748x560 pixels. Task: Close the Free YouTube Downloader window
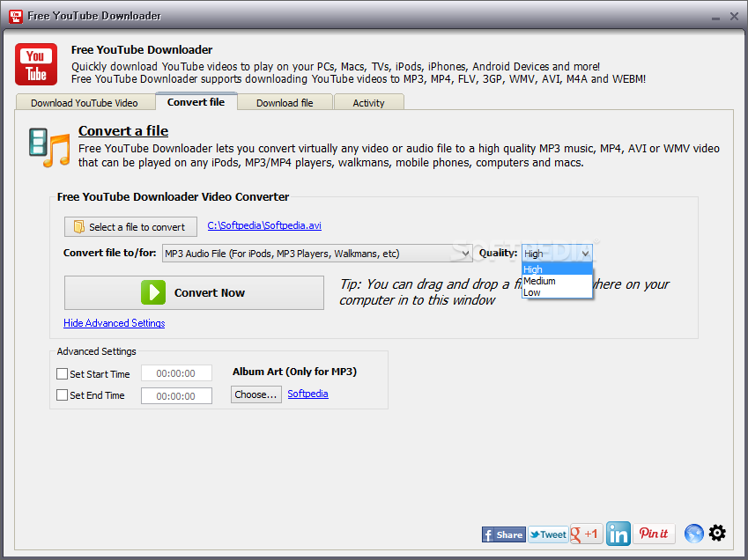coord(734,16)
